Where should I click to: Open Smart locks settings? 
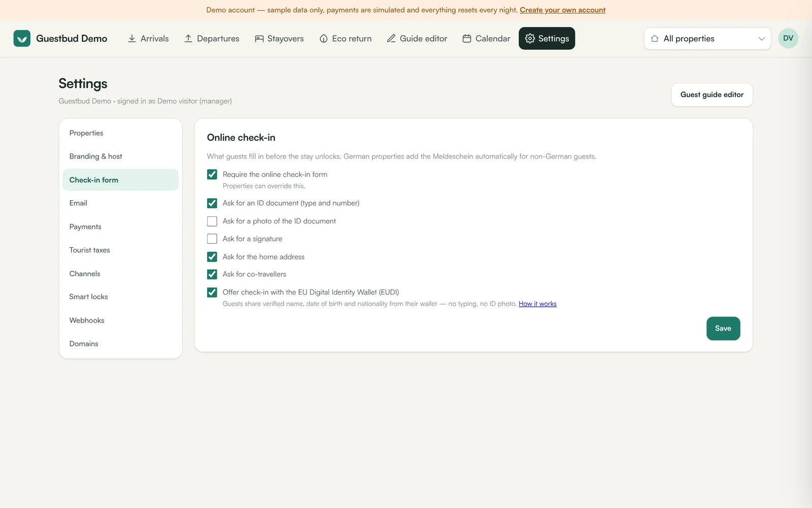pyautogui.click(x=121, y=297)
